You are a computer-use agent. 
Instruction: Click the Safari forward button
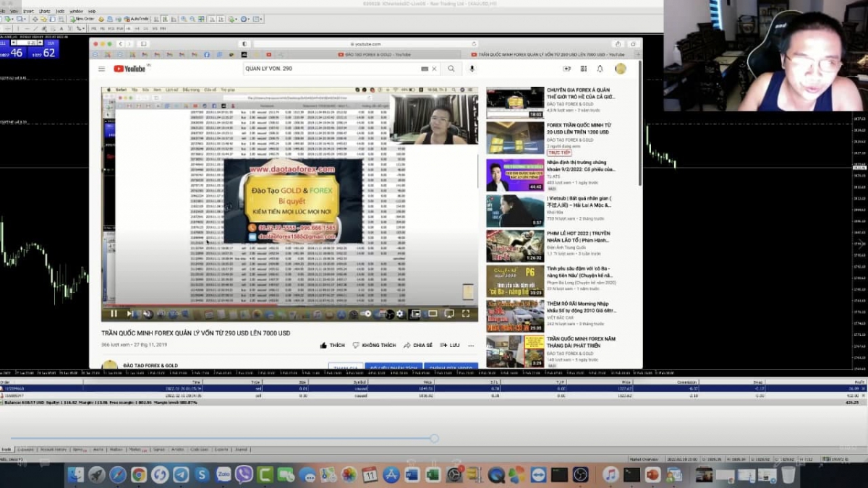[x=129, y=44]
